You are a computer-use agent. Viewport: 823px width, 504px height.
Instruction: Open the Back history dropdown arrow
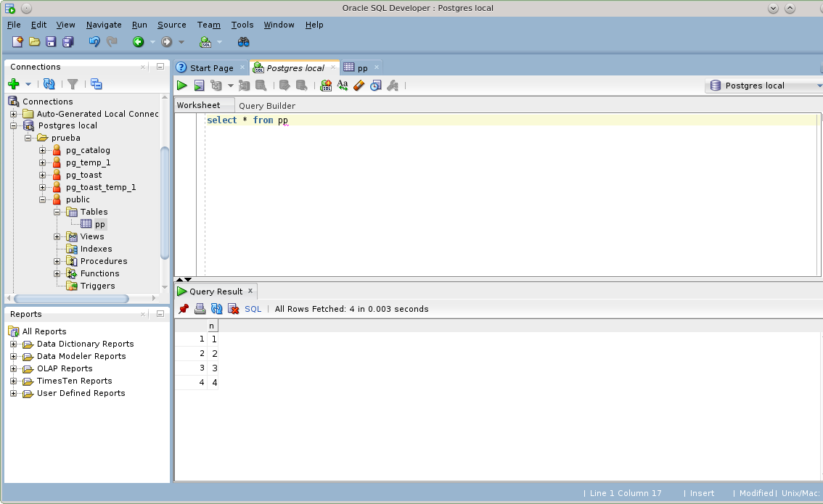tap(152, 42)
